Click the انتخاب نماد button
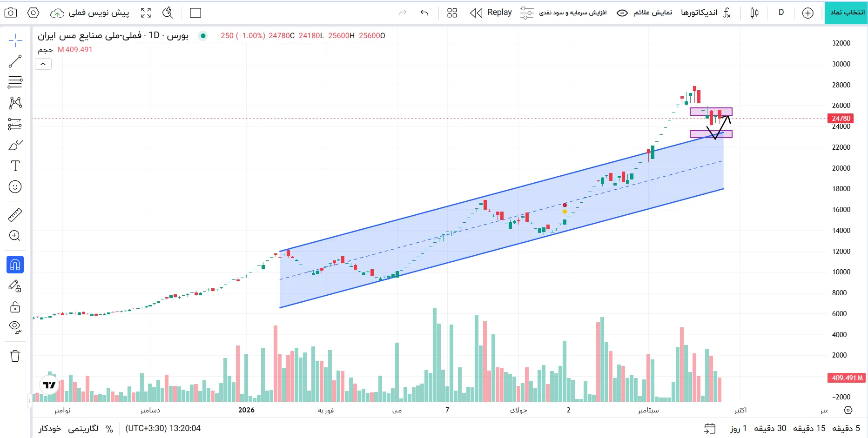 coord(846,13)
